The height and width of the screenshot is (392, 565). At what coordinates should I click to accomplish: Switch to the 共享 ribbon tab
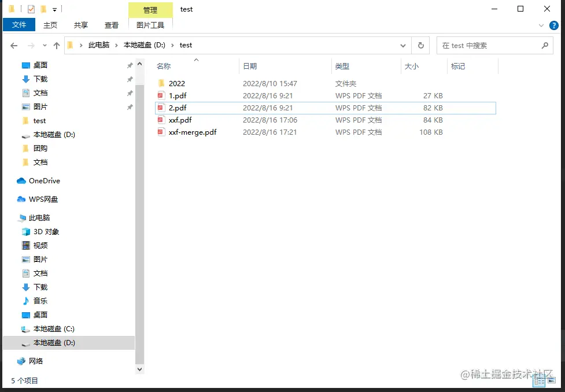(x=81, y=25)
